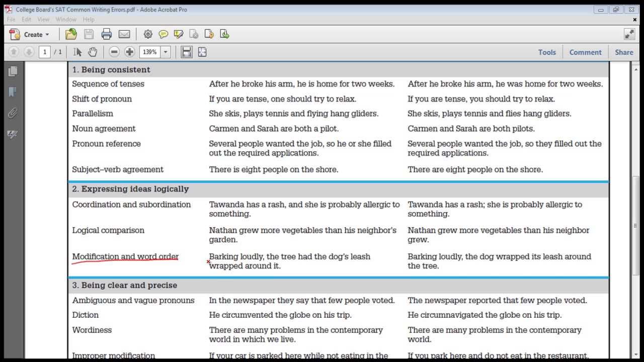Open the Create PDF dropdown
Viewport: 644px width, 362px height.
click(30, 34)
